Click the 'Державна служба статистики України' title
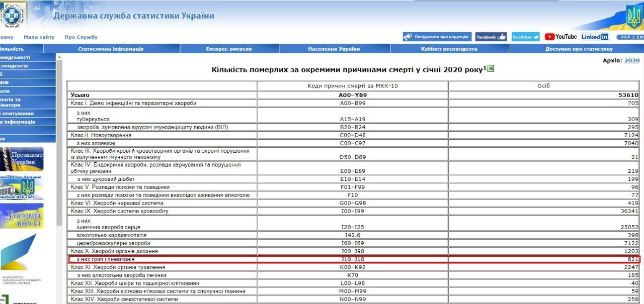644x304 pixels. (134, 16)
